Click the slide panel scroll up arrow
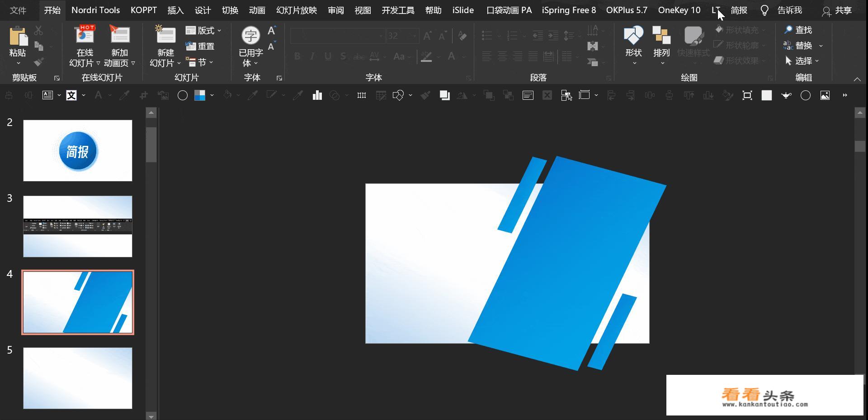Image resolution: width=868 pixels, height=420 pixels. 151,112
